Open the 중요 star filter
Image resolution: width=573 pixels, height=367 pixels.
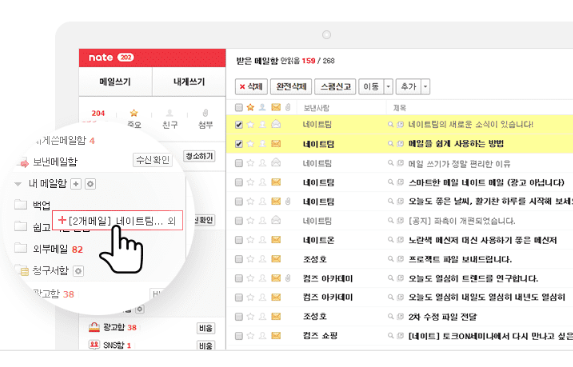(134, 118)
